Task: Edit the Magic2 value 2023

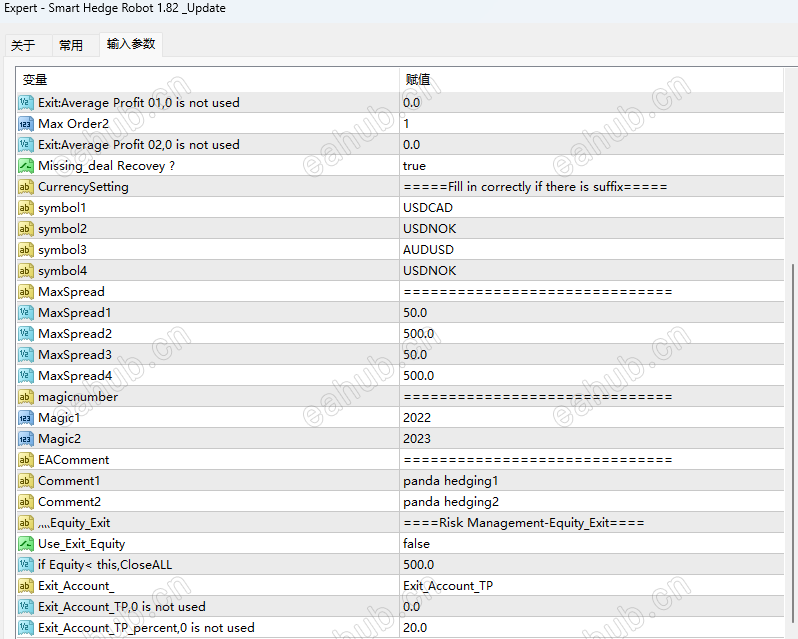Action: 417,439
